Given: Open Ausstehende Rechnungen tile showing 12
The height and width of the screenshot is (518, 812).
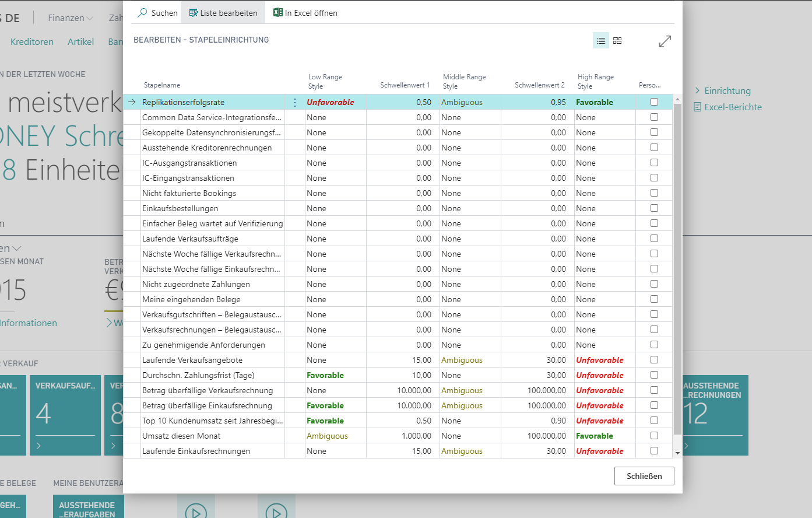Looking at the screenshot, I should pyautogui.click(x=715, y=415).
